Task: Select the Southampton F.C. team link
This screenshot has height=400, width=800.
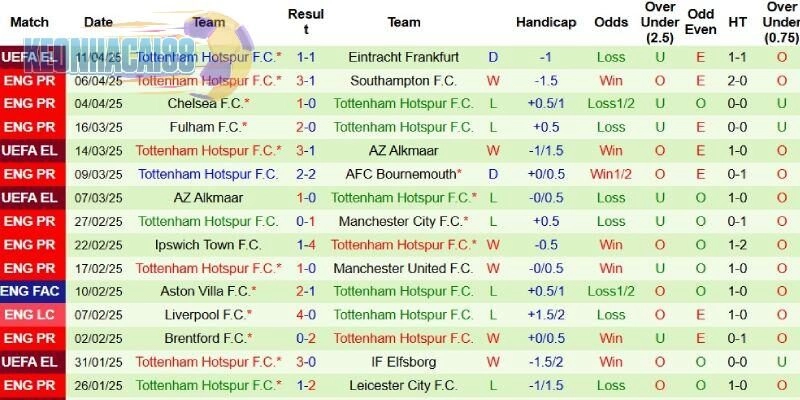Action: coord(403,80)
